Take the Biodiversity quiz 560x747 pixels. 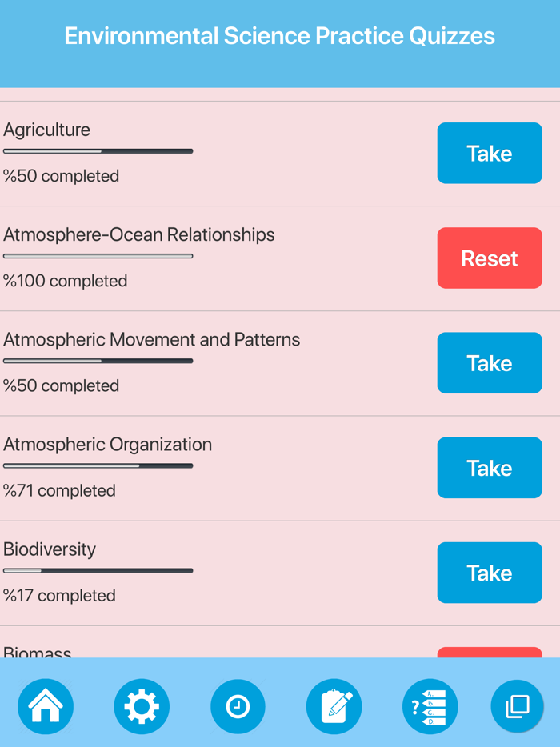coord(490,573)
